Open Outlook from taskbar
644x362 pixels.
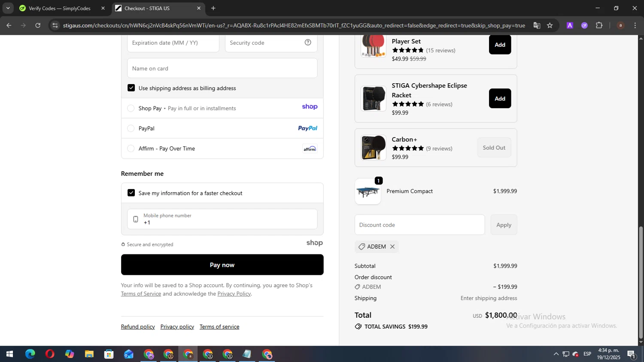tap(129, 354)
